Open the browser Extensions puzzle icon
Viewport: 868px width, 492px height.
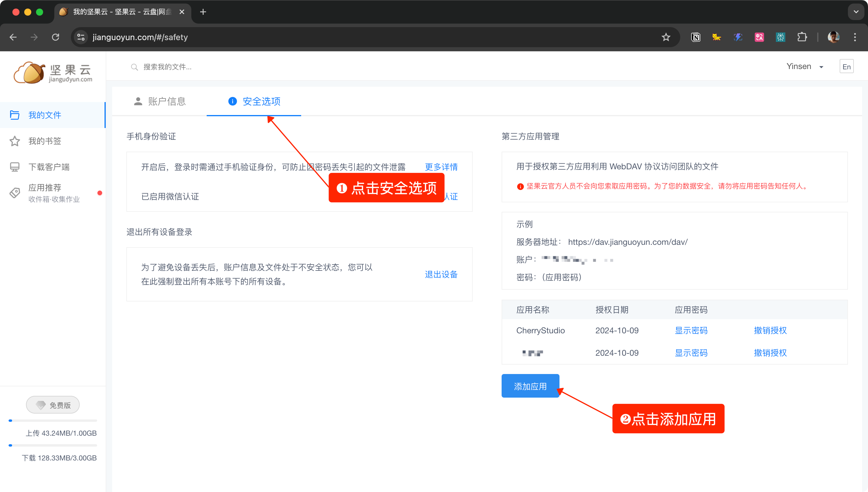pyautogui.click(x=802, y=37)
